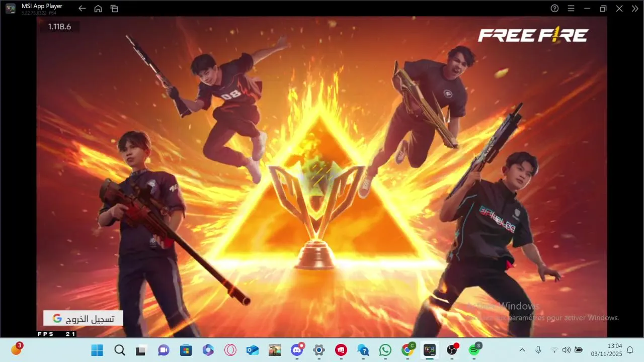Screen dimensions: 644x362
Task: Open Outlook from taskbar
Action: click(x=253, y=350)
